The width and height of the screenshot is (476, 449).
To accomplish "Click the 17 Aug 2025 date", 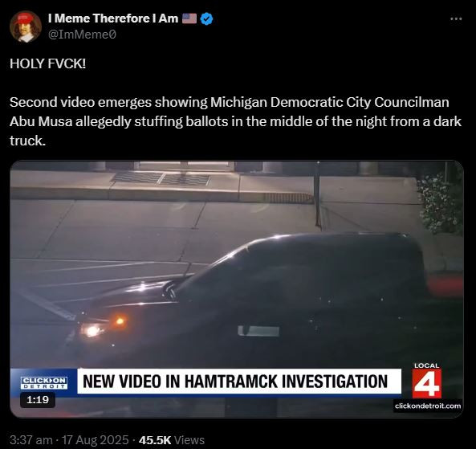I will (96, 440).
